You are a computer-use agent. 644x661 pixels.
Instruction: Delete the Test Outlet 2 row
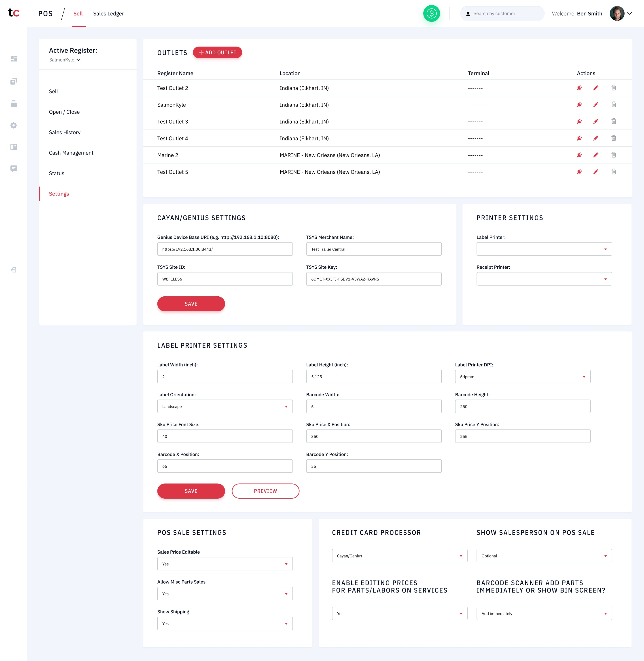pos(614,88)
